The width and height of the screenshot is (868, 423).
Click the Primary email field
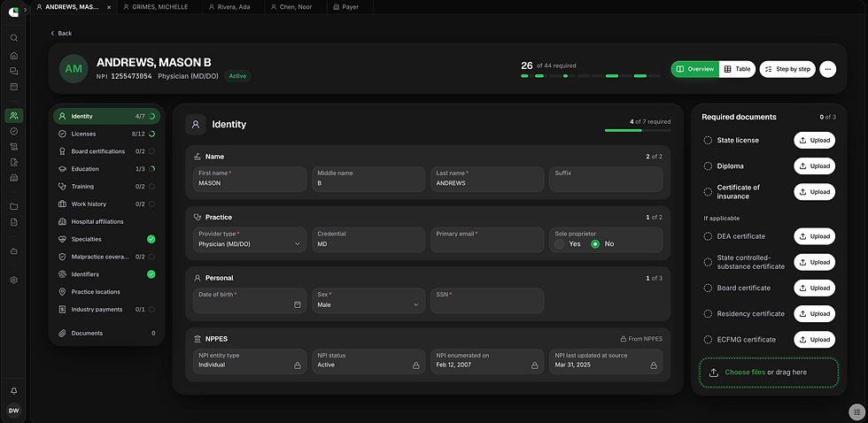pos(487,240)
